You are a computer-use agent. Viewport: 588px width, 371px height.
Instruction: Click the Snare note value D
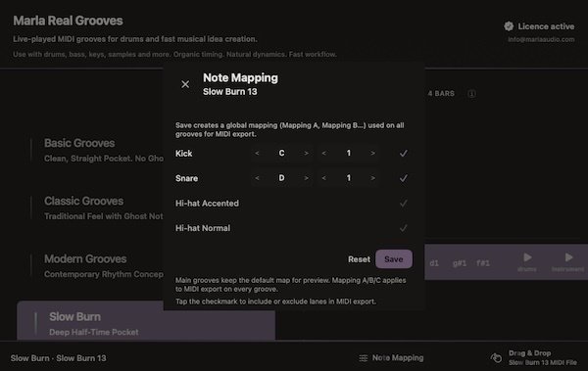281,178
